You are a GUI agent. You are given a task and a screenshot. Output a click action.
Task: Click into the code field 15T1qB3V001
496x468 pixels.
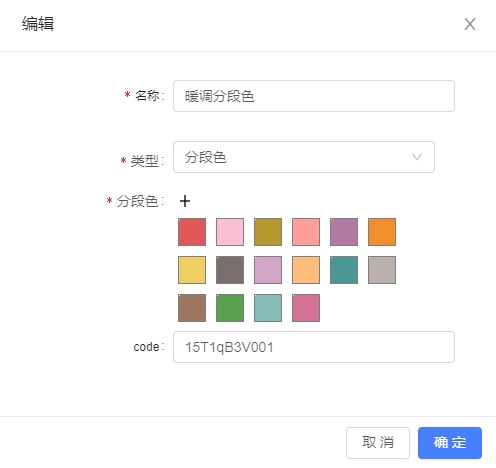pyautogui.click(x=314, y=347)
